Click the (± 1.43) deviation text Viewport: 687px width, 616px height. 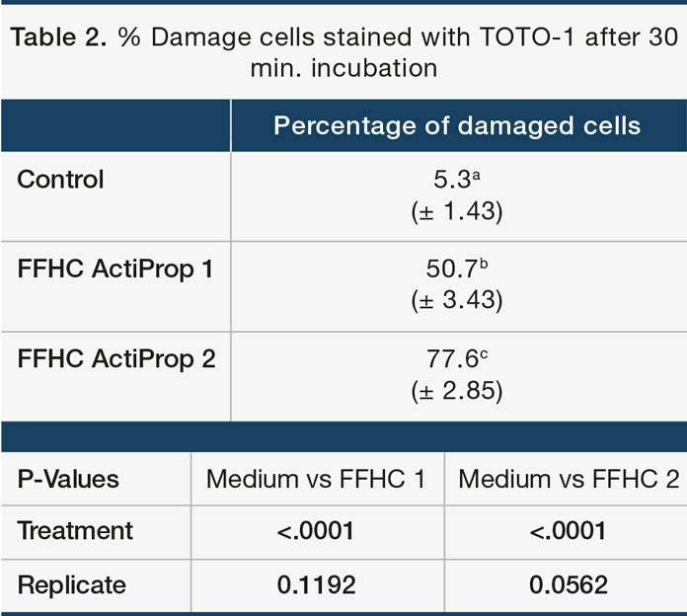457,211
